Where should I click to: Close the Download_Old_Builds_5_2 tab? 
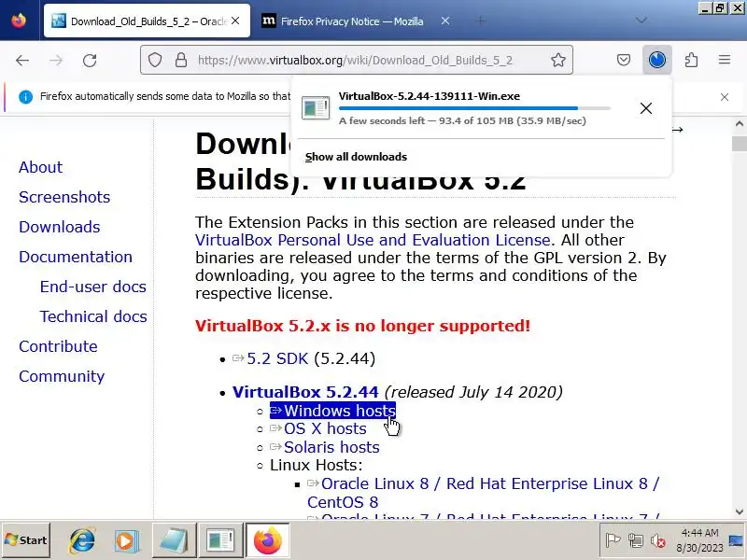(x=235, y=21)
